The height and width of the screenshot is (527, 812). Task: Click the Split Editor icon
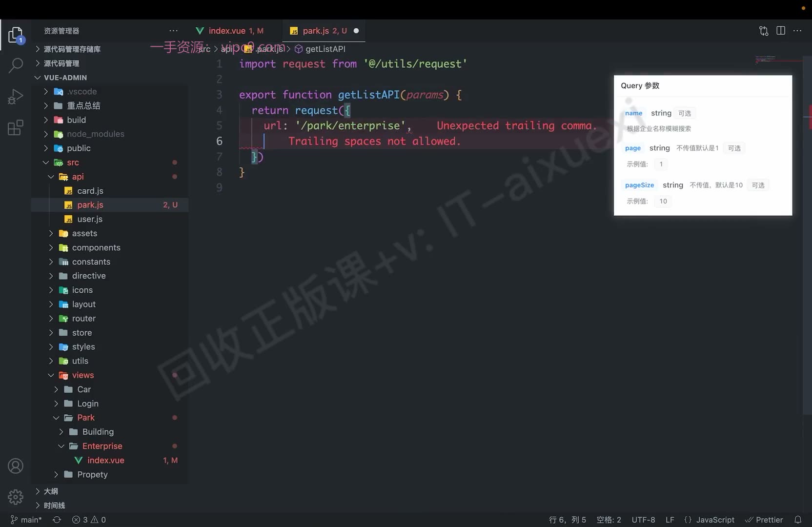[781, 31]
